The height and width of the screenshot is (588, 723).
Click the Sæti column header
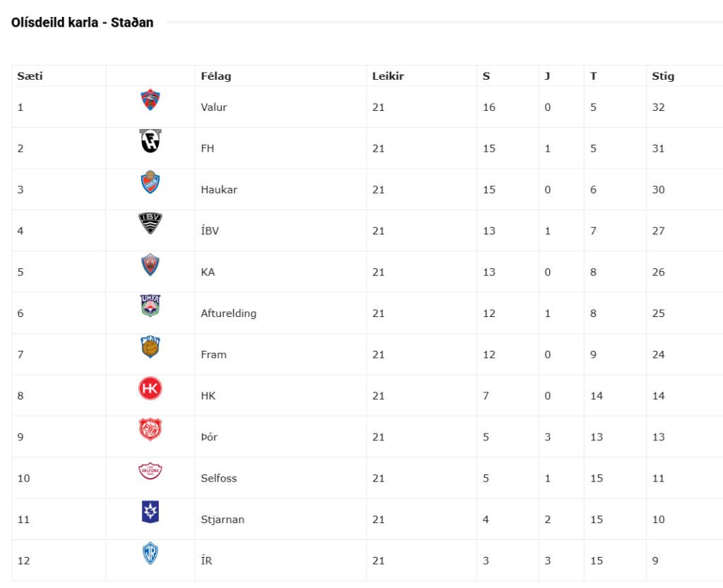pos(30,76)
